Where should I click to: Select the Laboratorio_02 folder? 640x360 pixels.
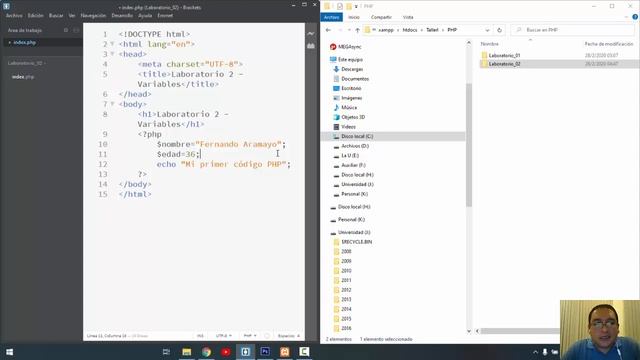[x=504, y=64]
